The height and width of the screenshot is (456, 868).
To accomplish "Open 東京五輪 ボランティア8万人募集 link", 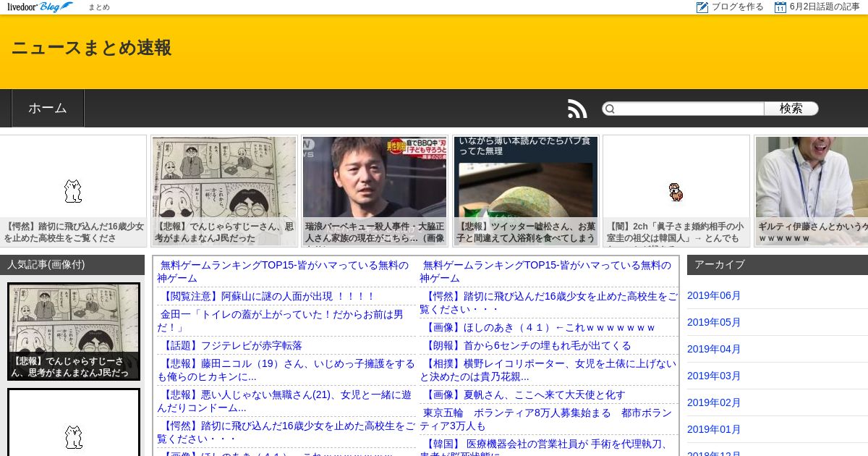I will pos(546,419).
